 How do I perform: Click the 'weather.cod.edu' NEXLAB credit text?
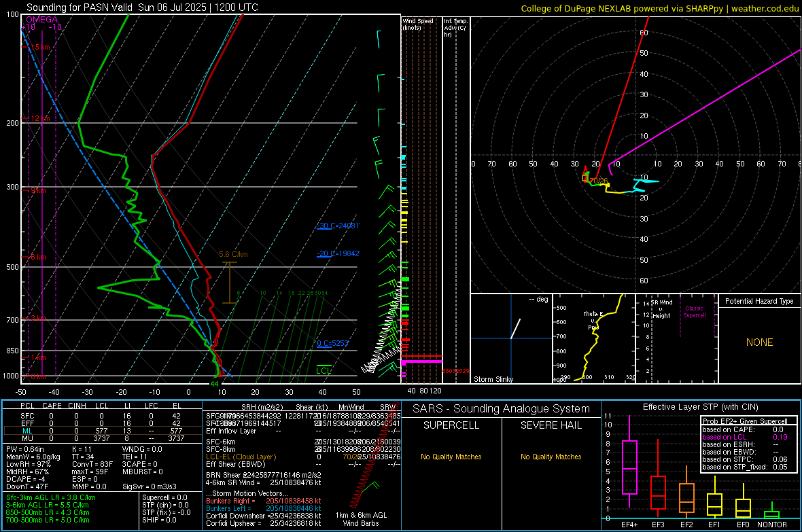(x=765, y=8)
